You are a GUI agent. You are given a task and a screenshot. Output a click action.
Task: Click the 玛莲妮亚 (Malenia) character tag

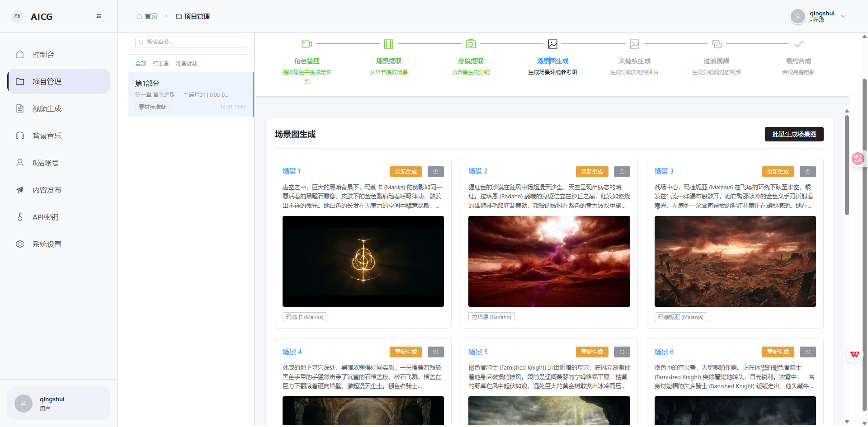click(x=681, y=317)
